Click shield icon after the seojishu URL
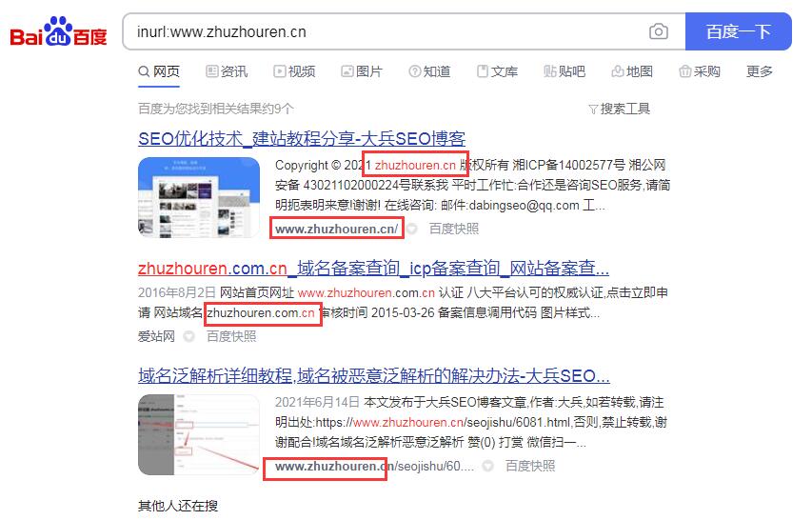Screen dimensions: 812x520 [x=487, y=466]
